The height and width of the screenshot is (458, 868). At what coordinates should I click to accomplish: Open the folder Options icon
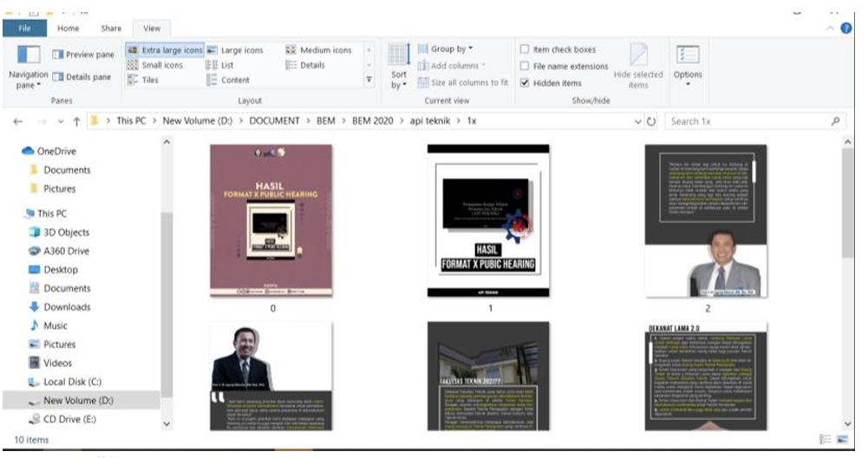[x=687, y=57]
